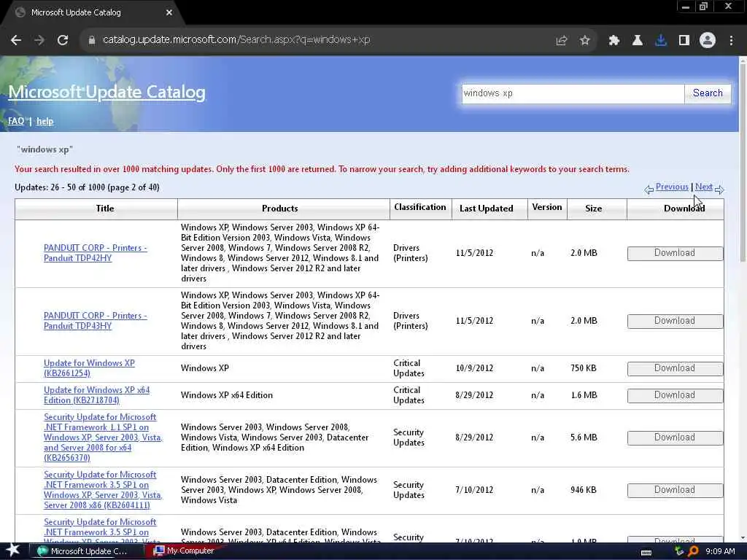Go to the Previous results page
Image resolution: width=747 pixels, height=560 pixels.
click(672, 187)
